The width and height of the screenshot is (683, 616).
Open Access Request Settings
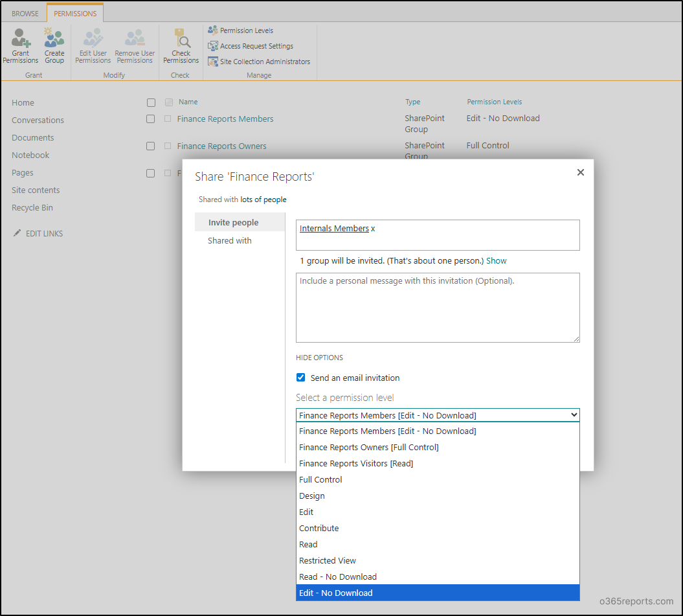(x=214, y=45)
